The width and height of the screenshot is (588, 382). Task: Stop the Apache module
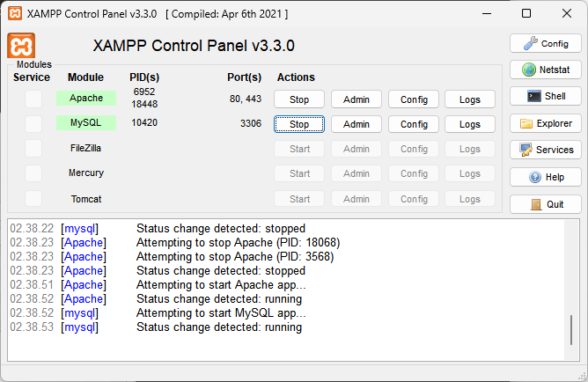299,99
